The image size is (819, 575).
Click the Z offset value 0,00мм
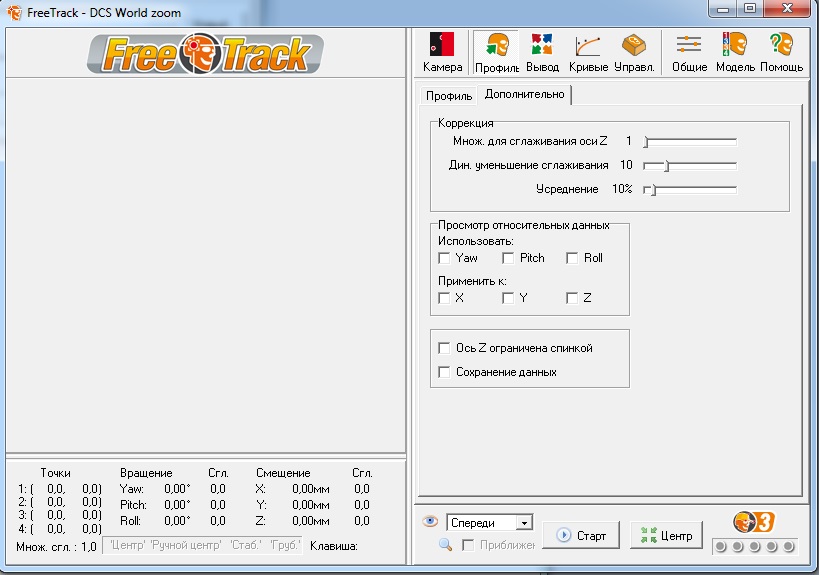(311, 521)
